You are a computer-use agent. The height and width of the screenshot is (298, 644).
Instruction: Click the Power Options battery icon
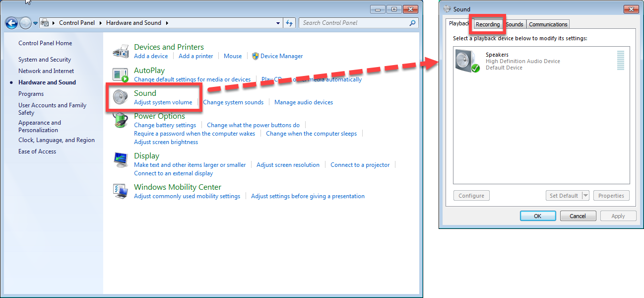coord(121,120)
